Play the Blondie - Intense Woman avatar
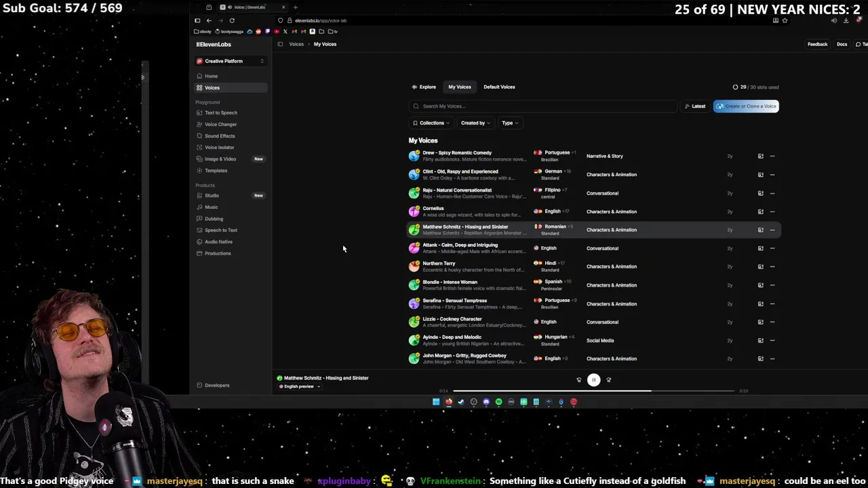 pyautogui.click(x=414, y=285)
